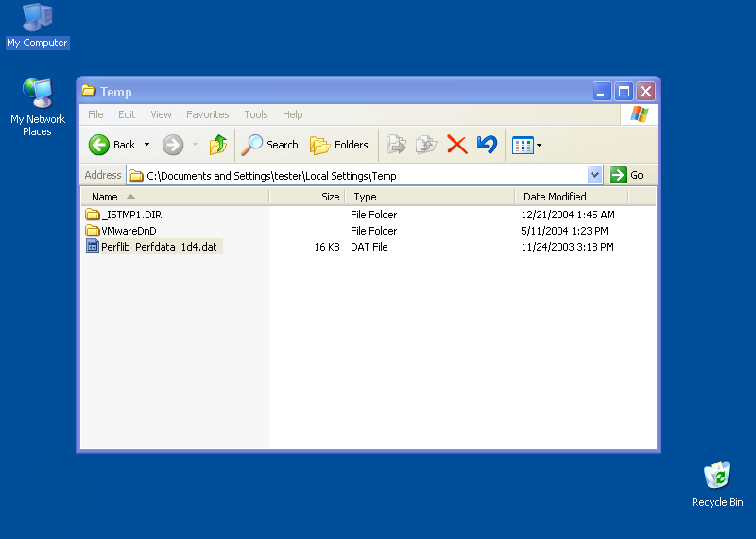Click the Up folder toolbar icon
Viewport: 756px width, 539px height.
pos(218,145)
